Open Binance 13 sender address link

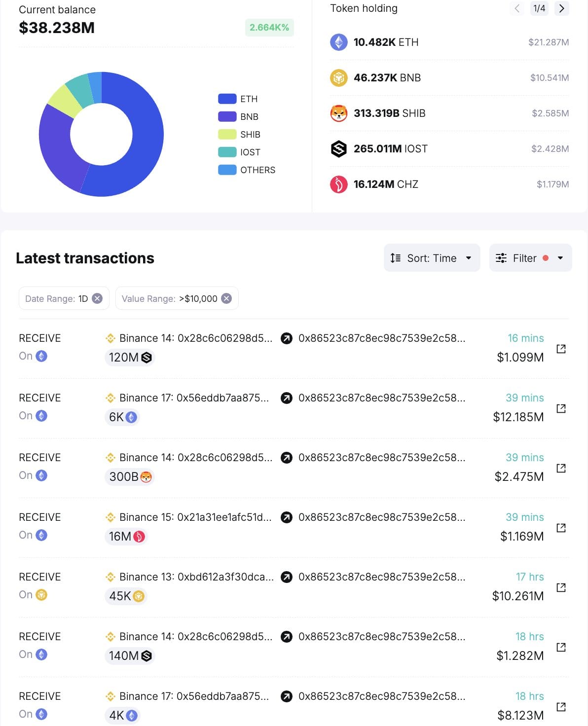pyautogui.click(x=196, y=577)
